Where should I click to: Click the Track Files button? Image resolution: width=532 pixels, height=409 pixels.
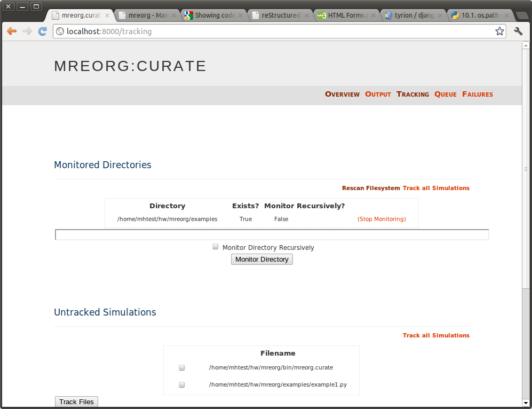click(x=76, y=402)
